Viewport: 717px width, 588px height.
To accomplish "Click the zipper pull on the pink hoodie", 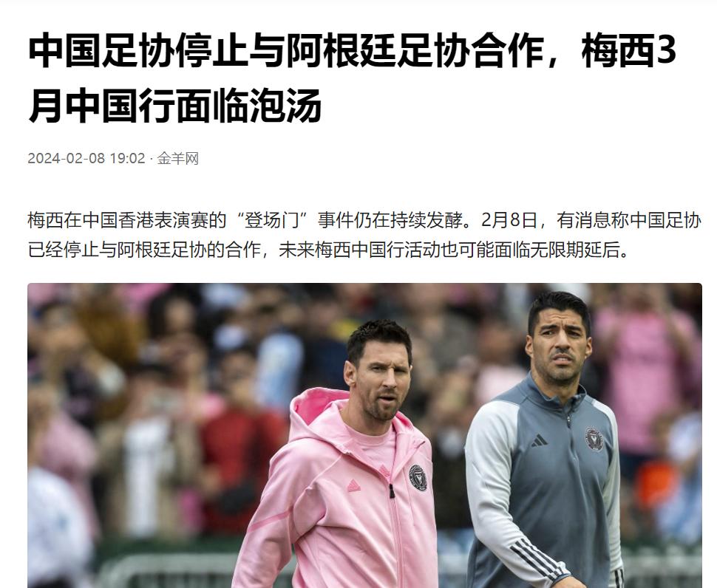I will coord(392,491).
